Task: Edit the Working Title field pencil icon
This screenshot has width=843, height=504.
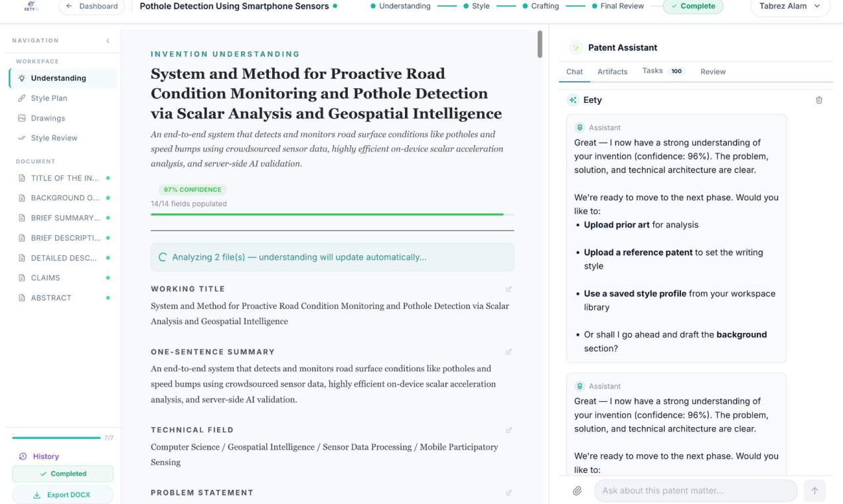Action: point(508,289)
